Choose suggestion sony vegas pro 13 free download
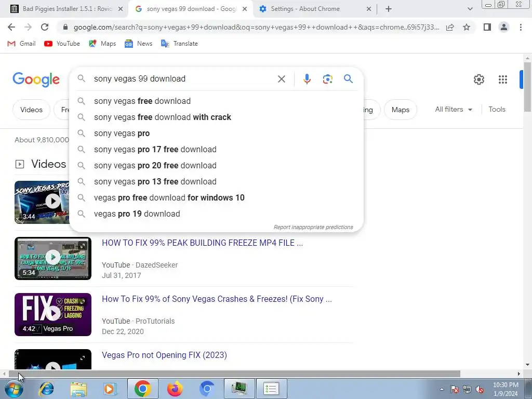Viewport: 532px width, 399px height. coord(216,181)
